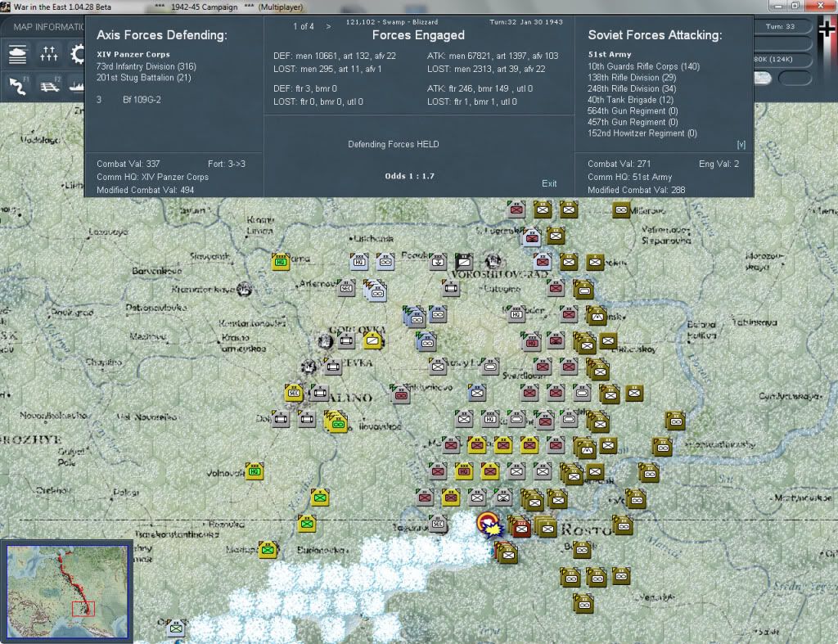
Task: Click the Kramatorskaya city icon
Action: (244, 289)
